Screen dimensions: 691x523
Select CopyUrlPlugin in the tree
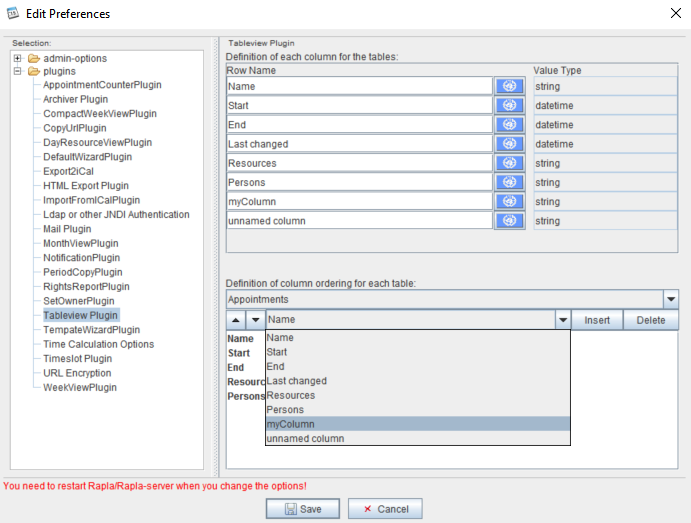(74, 128)
